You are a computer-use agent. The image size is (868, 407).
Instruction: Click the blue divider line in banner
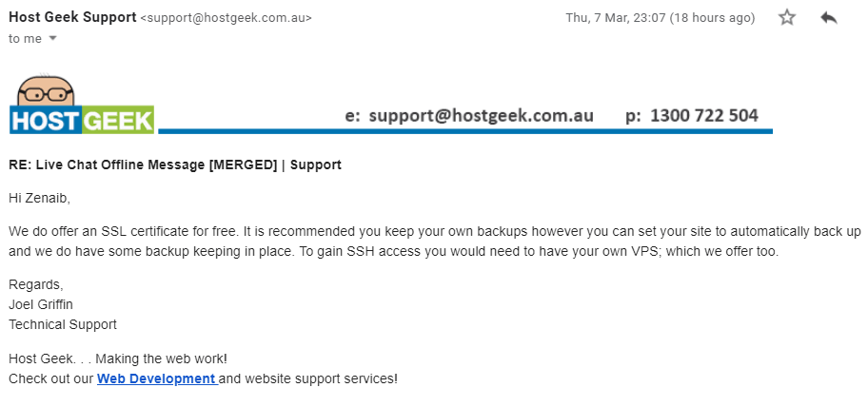[x=465, y=131]
